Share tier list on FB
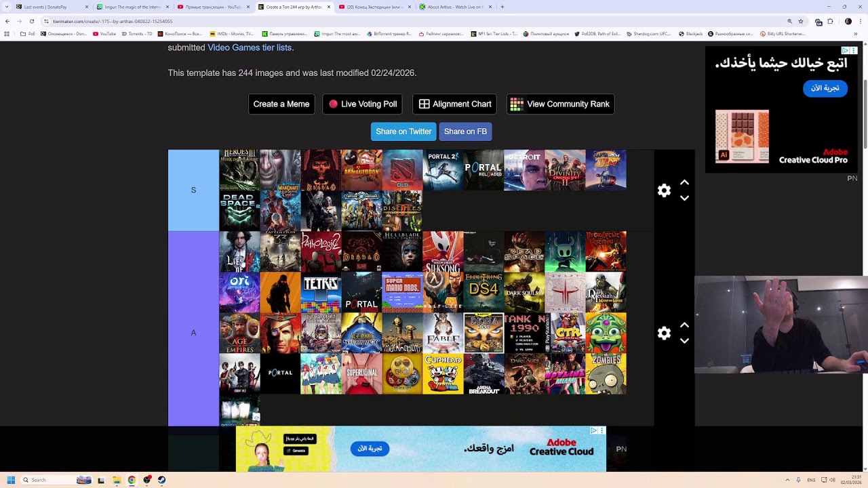868x488 pixels. [465, 131]
